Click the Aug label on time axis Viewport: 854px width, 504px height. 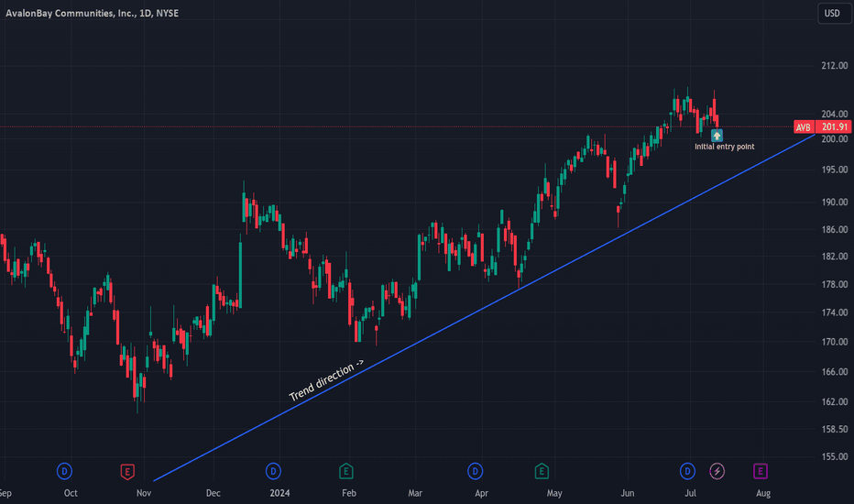click(763, 493)
